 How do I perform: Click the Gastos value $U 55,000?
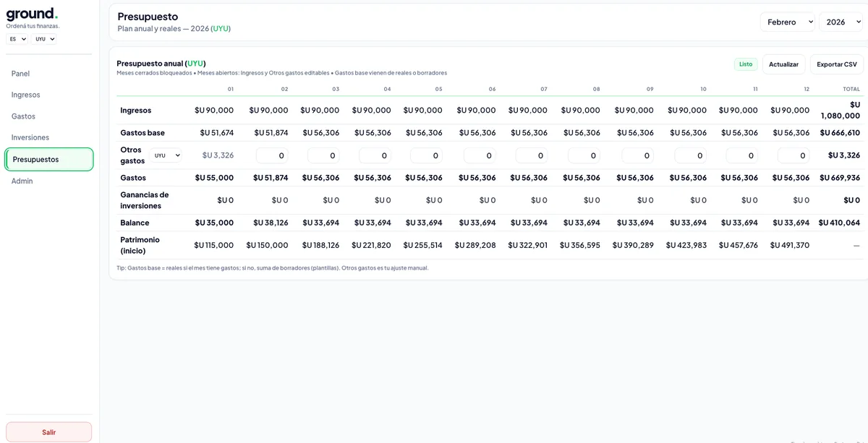(214, 178)
